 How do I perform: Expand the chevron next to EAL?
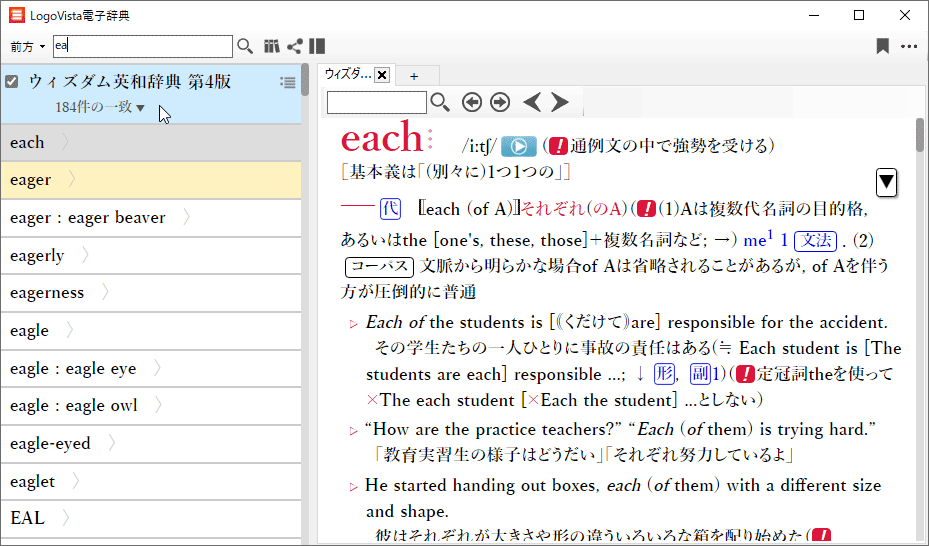point(65,518)
